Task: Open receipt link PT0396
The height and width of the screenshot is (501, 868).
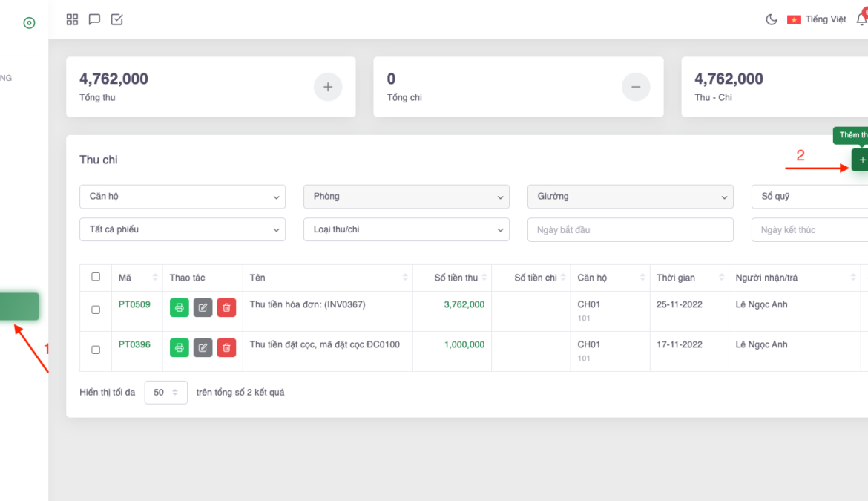Action: click(134, 344)
